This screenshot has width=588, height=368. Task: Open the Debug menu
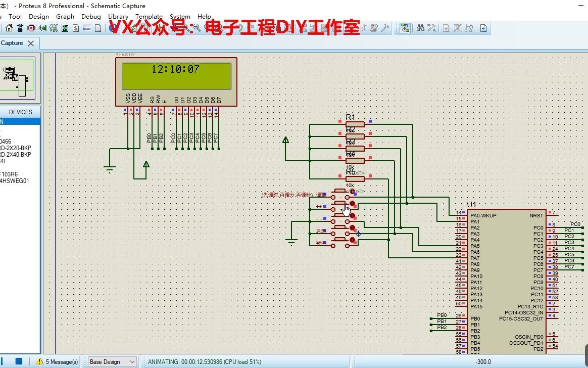click(x=91, y=16)
